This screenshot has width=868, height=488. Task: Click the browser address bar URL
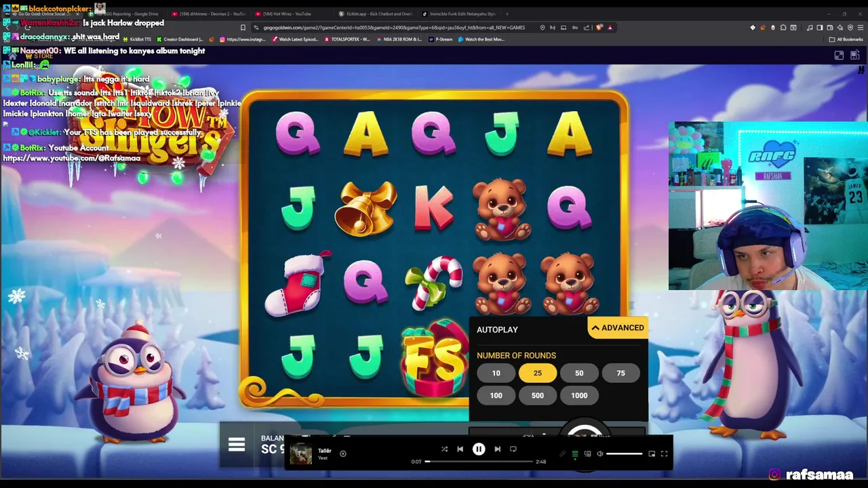(x=394, y=28)
